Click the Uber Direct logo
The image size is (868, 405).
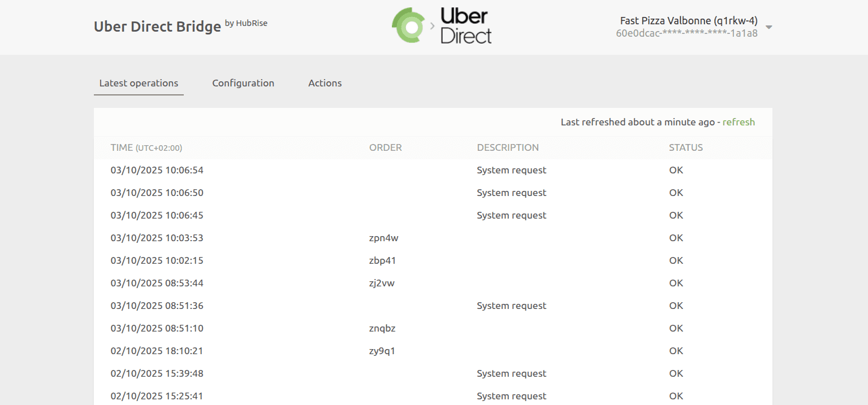(x=465, y=25)
